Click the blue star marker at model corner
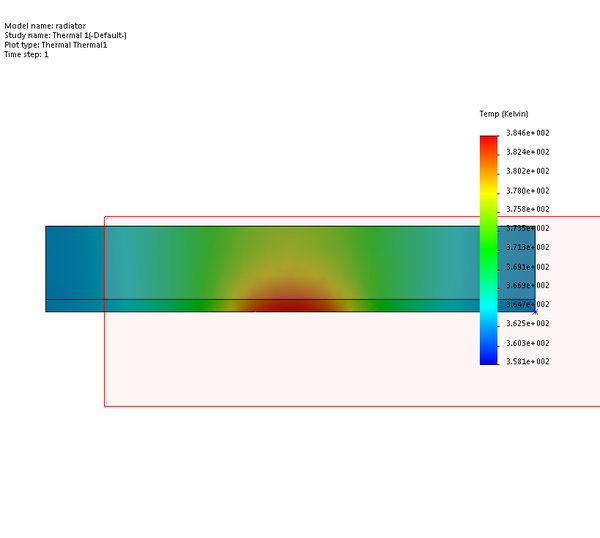Screen dimensions: 600x538 click(535, 312)
